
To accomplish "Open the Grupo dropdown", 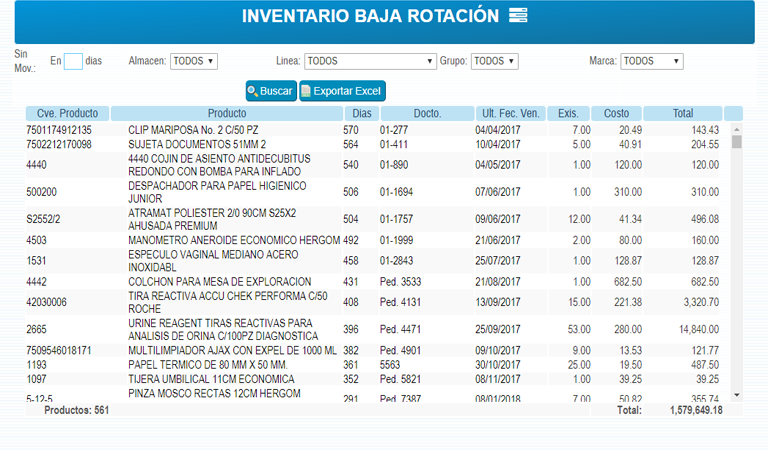I will point(494,61).
